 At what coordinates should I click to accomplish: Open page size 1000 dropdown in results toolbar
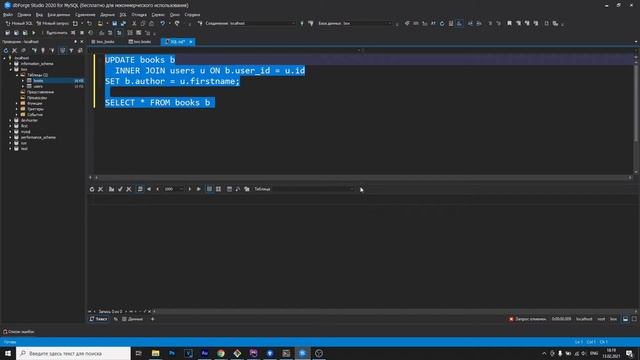(174, 189)
